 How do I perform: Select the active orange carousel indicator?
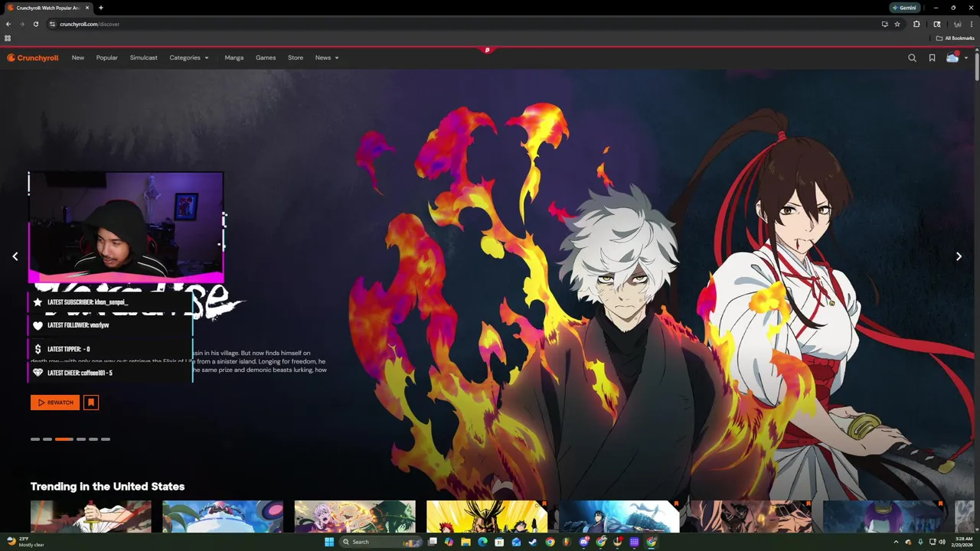64,439
